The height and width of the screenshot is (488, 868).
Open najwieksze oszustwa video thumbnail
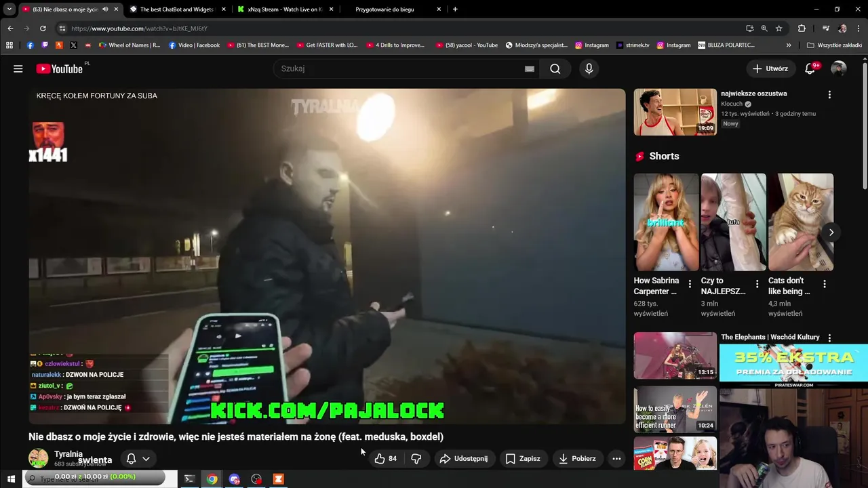[675, 112]
